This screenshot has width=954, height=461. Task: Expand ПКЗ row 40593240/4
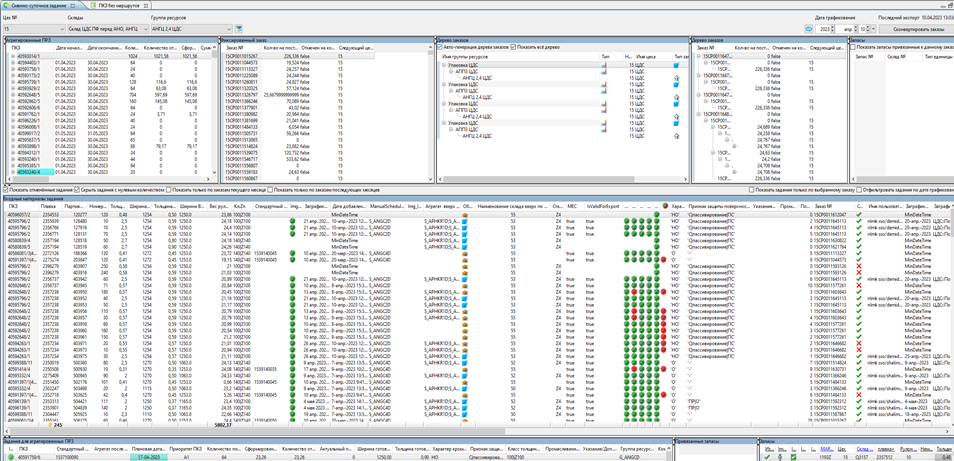[13, 172]
